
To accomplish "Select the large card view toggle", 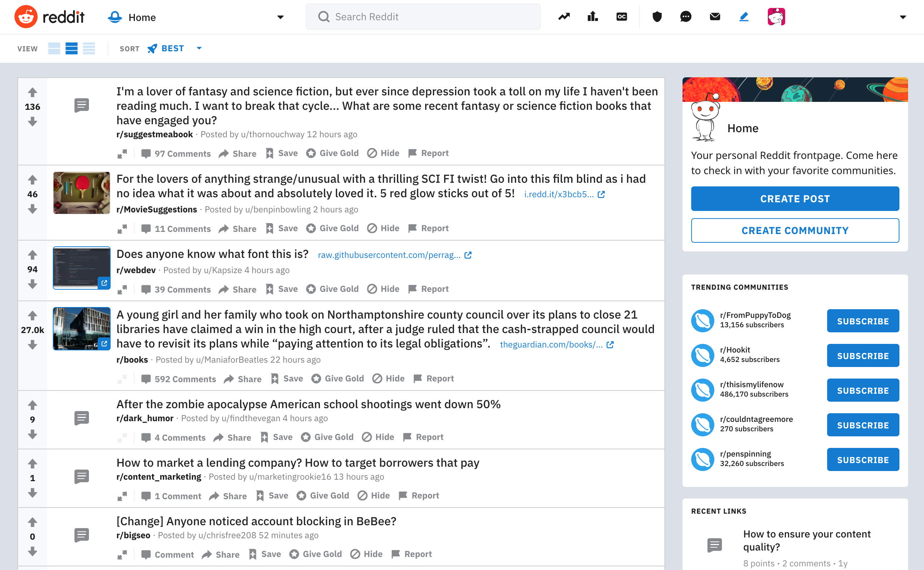I will (x=54, y=48).
